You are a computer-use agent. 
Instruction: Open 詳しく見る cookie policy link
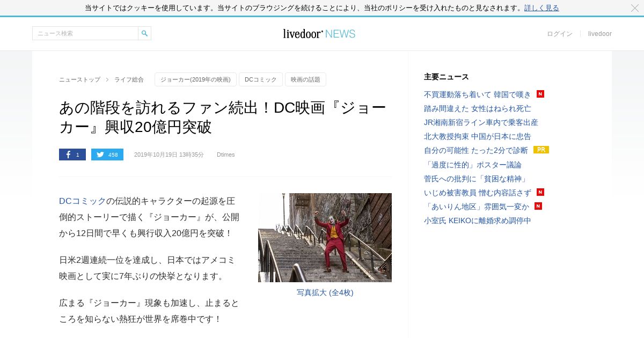(541, 8)
